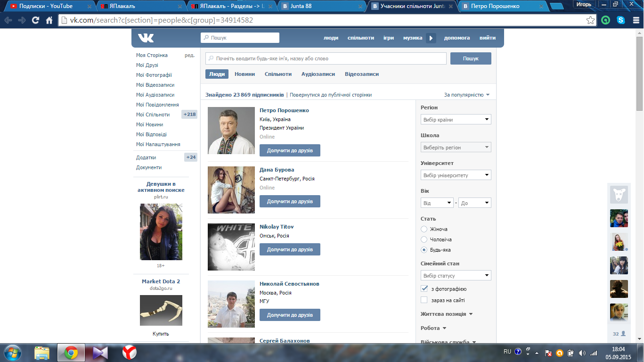Screen dimensions: 644x362
Task: Click the VK dog avatar in the chat sidebar
Action: [619, 194]
